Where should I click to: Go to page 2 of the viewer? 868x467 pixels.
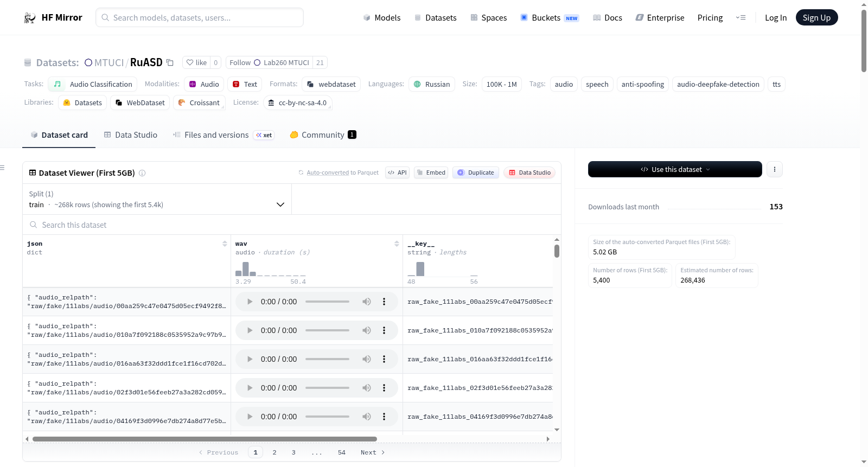point(275,452)
